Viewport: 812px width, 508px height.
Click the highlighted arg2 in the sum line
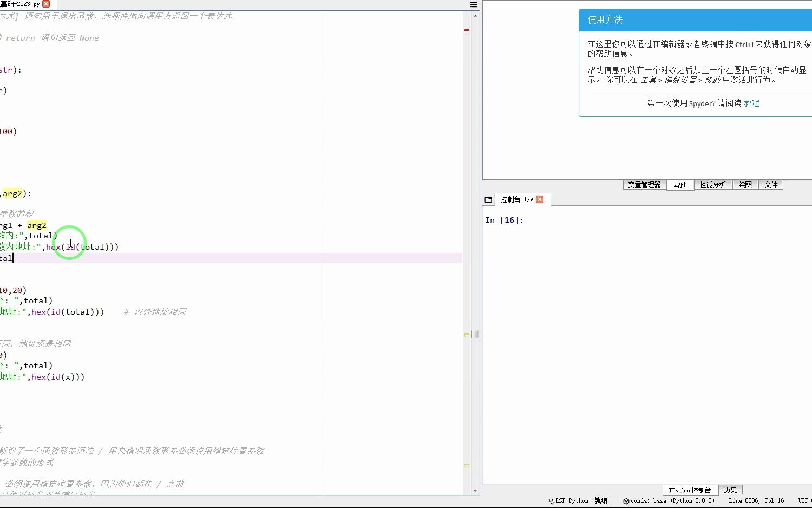pos(37,225)
